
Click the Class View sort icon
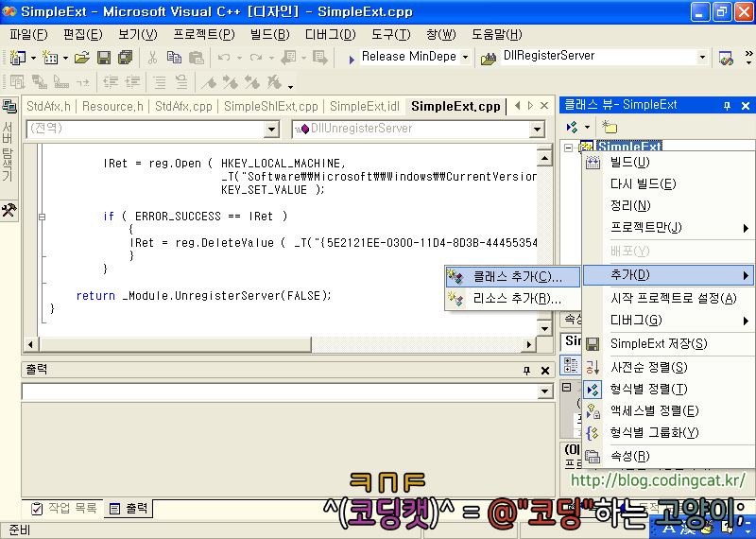[x=573, y=127]
